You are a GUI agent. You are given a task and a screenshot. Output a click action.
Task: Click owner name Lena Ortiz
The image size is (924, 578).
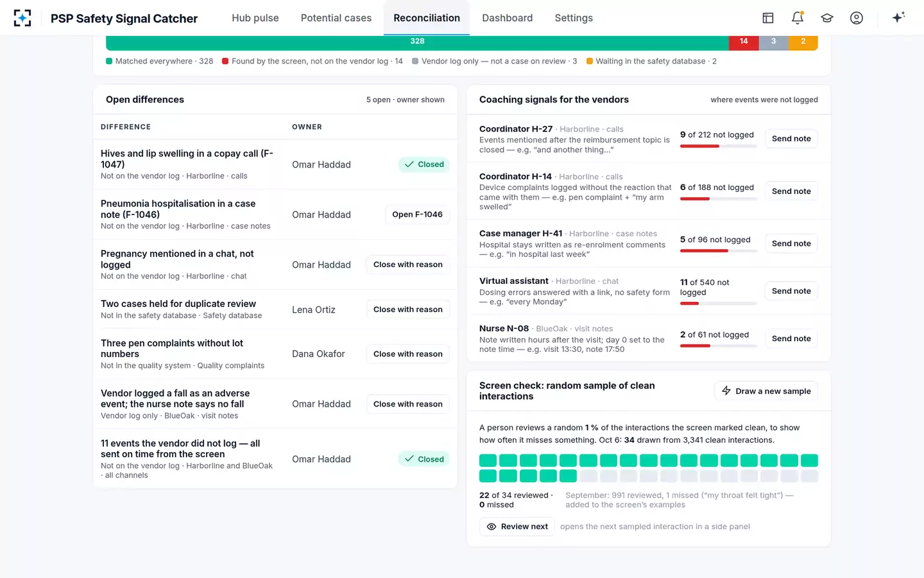(314, 310)
